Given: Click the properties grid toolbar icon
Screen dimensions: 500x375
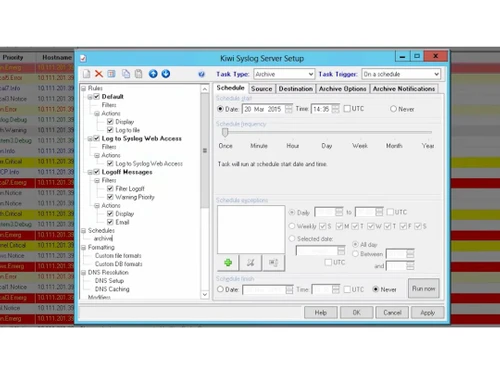Looking at the screenshot, I should pyautogui.click(x=111, y=74).
